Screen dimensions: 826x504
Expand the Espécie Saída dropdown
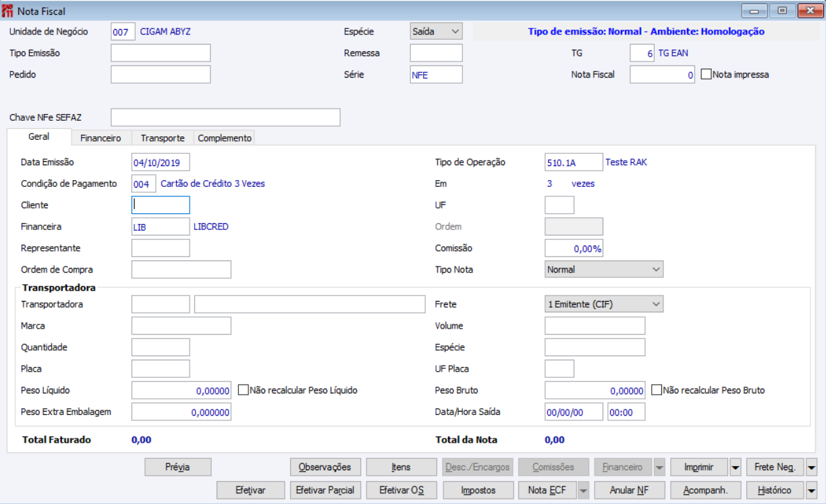tap(436, 32)
